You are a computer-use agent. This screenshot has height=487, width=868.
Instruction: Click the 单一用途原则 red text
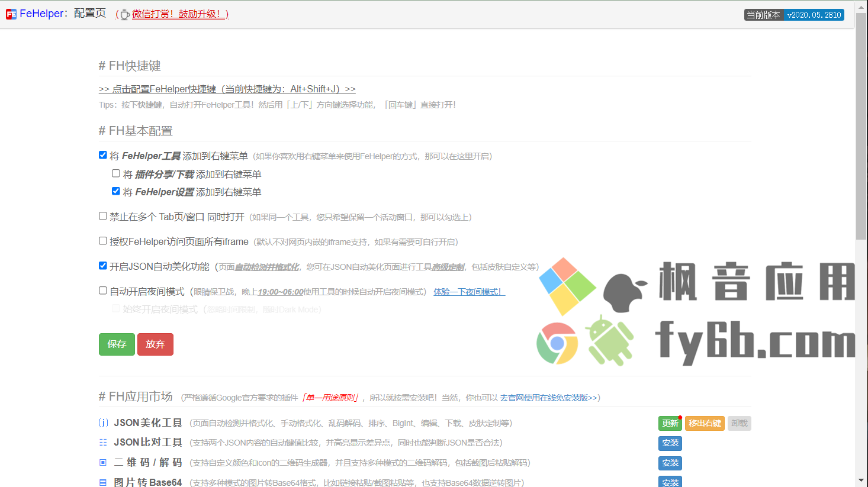(x=330, y=398)
